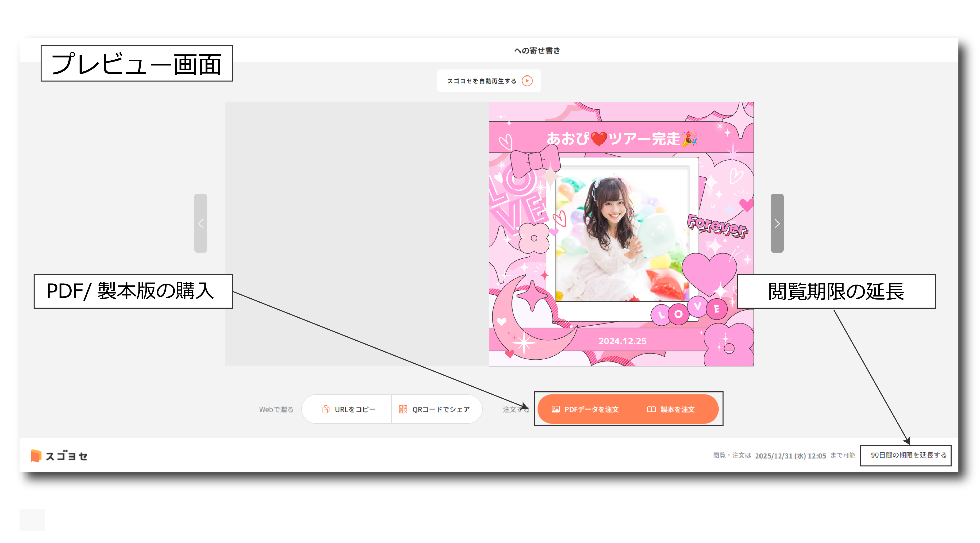Click the スゴヨセ logo text in footer
This screenshot has width=980, height=543.
[x=67, y=456]
